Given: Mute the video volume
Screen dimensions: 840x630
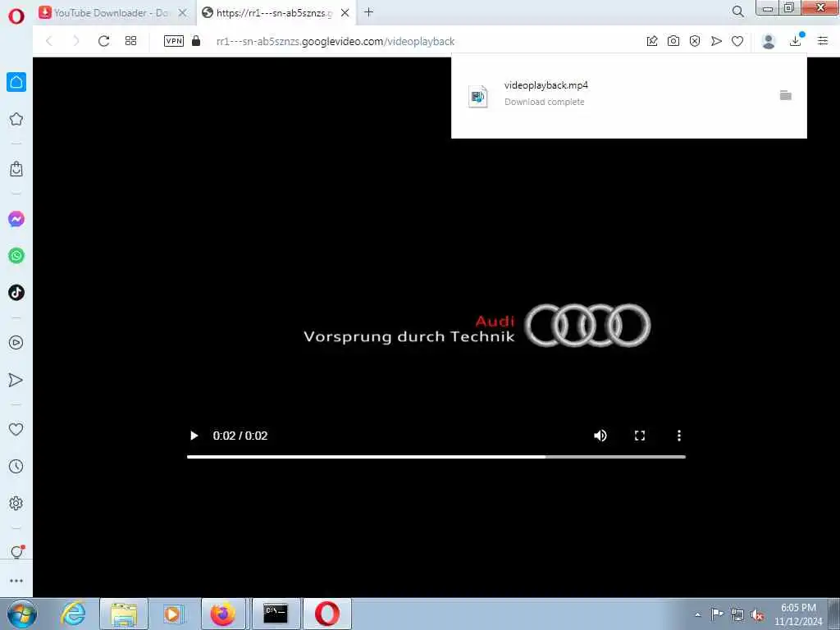Looking at the screenshot, I should (600, 436).
